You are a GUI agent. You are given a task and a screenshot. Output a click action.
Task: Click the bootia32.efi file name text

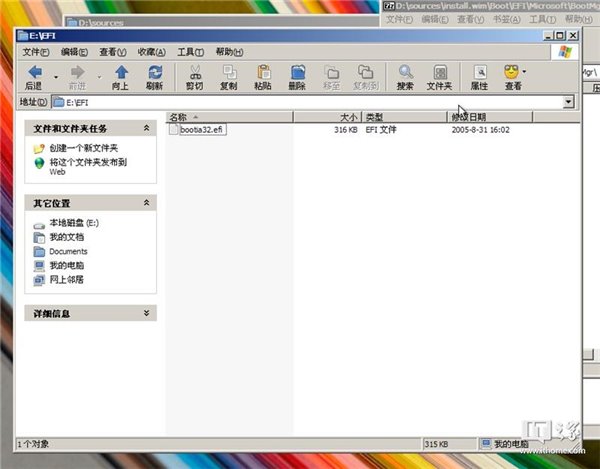pos(201,130)
